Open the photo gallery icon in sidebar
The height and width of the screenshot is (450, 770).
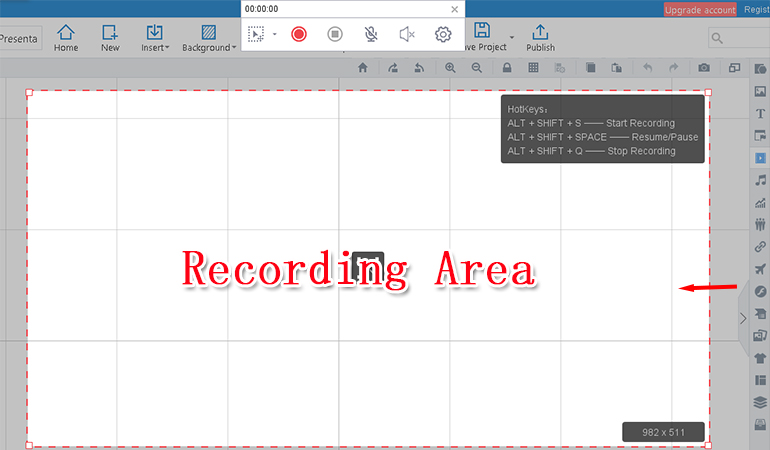pyautogui.click(x=760, y=336)
